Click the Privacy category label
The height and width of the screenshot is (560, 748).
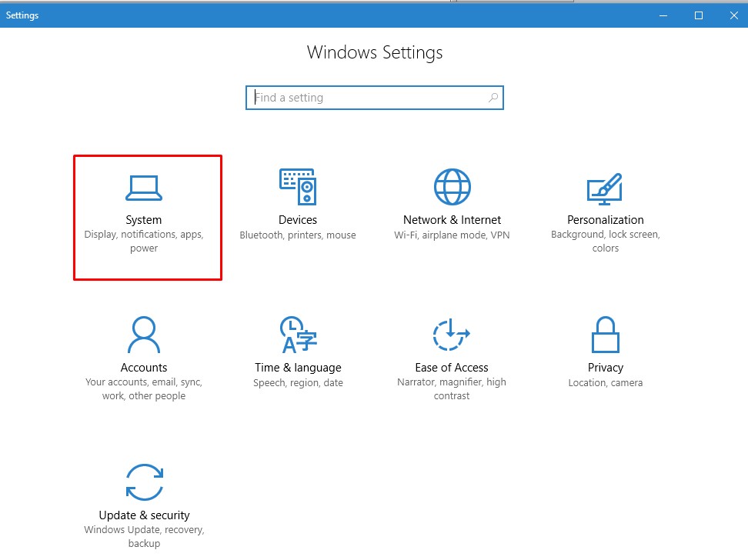coord(606,368)
